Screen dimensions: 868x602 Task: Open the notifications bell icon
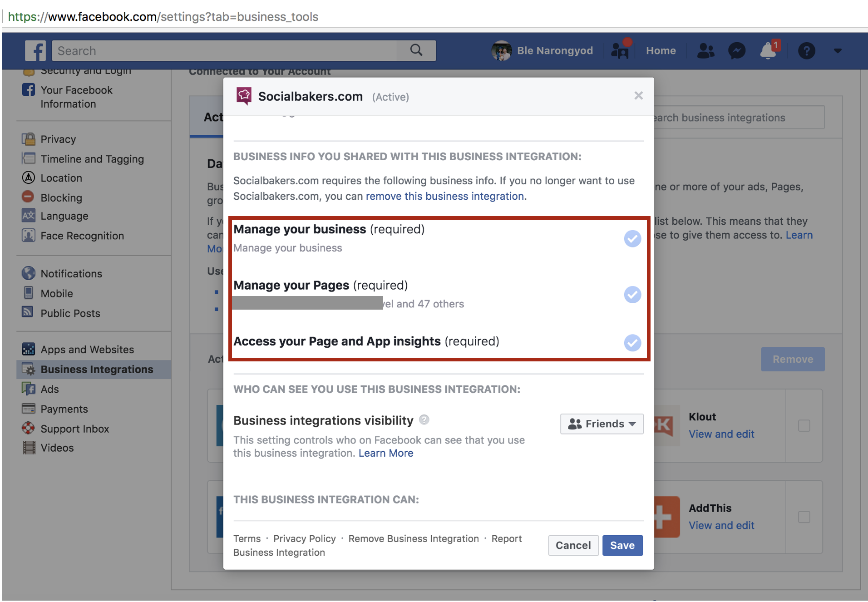tap(769, 51)
